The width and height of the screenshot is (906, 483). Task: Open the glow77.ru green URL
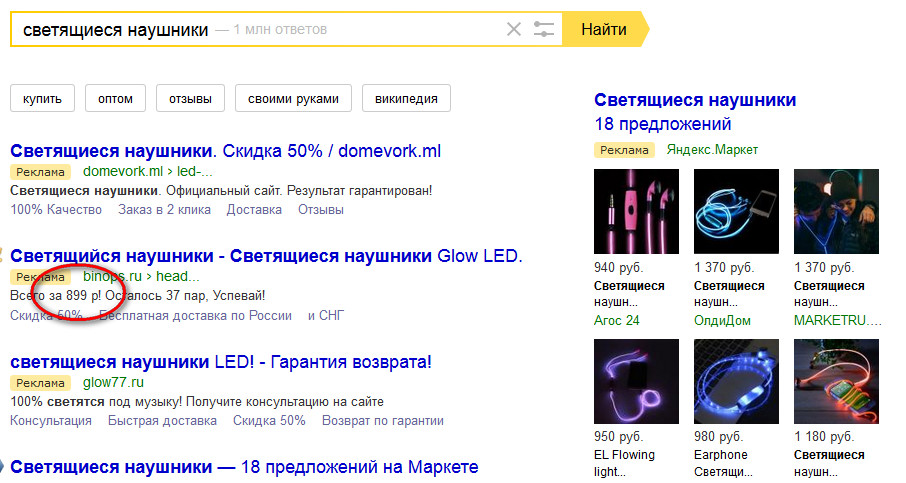(113, 382)
